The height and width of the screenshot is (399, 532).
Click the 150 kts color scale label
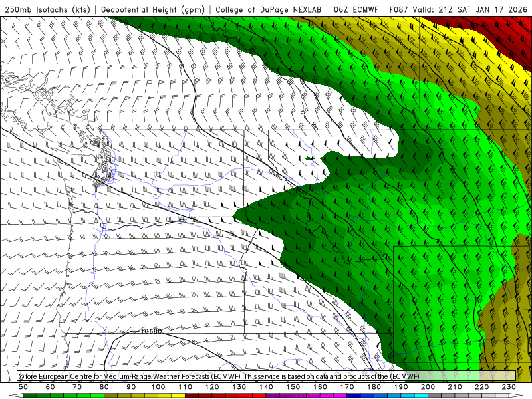pyautogui.click(x=293, y=387)
